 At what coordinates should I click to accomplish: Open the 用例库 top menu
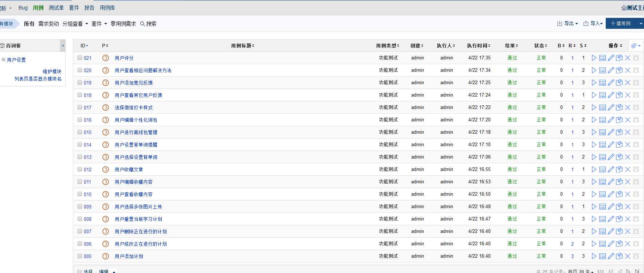pos(107,8)
